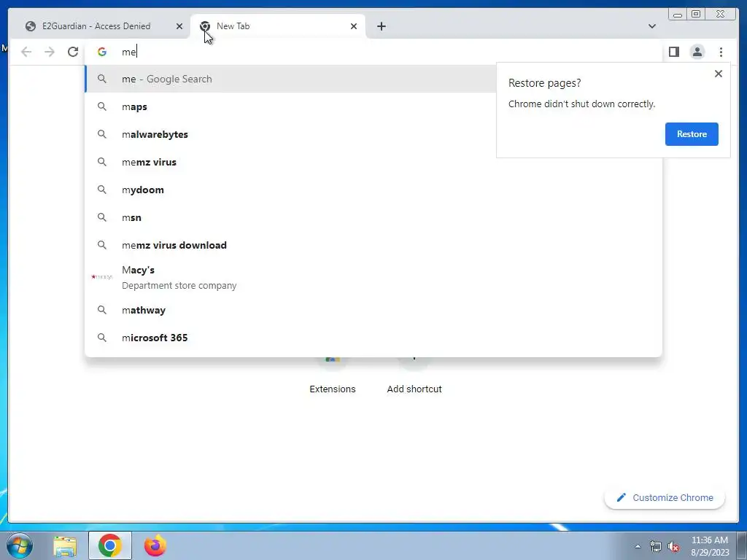Open a new tab with plus button
The image size is (747, 560).
381,26
